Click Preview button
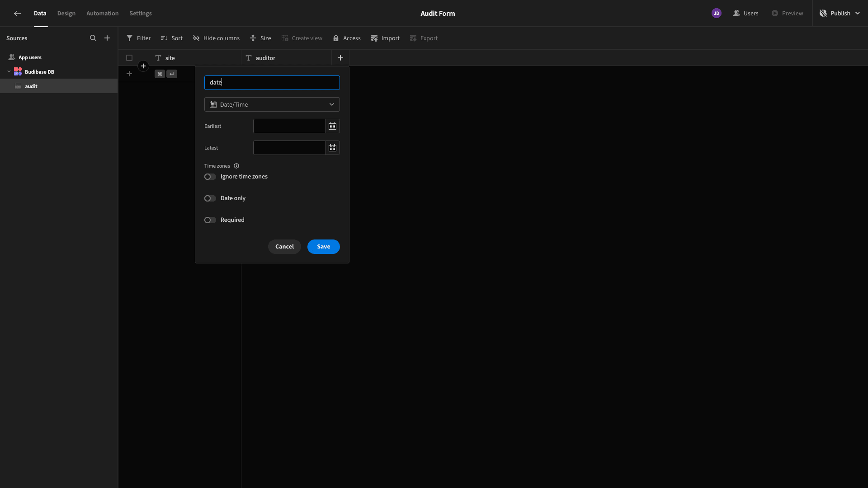Image resolution: width=868 pixels, height=488 pixels. pos(787,13)
